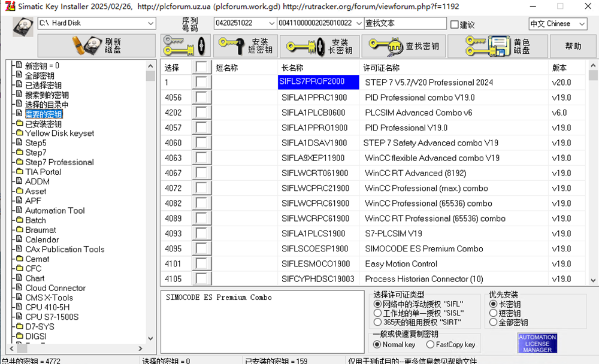Image resolution: width=599 pixels, height=364 pixels.
Task: Click the folder icon beside Cloud Connector
Action: click(19, 288)
